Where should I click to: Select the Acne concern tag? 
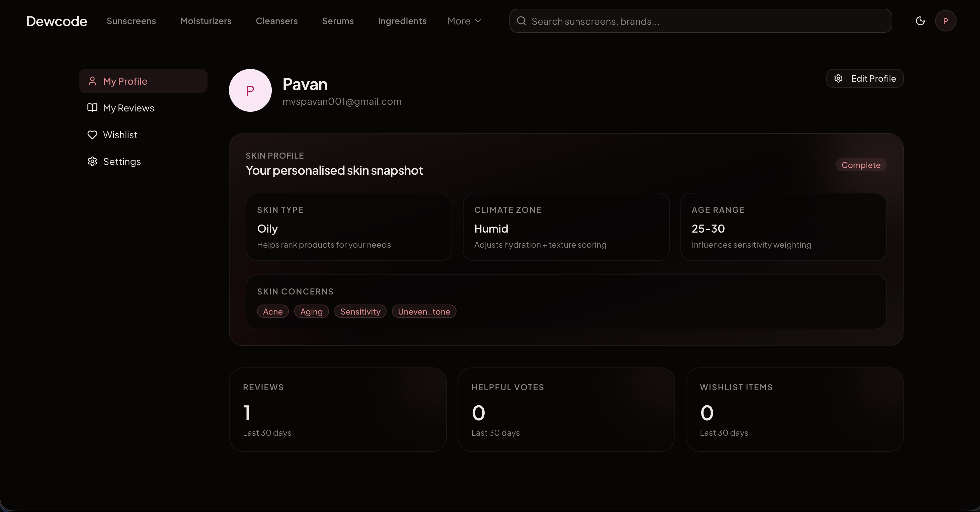[272, 312]
